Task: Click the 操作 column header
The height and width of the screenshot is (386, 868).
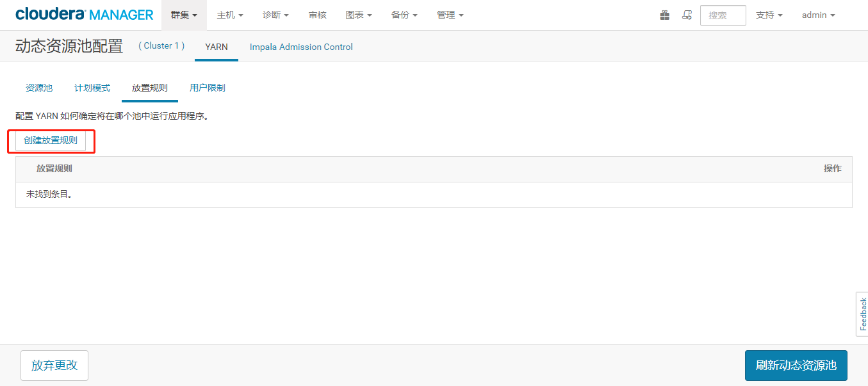Action: pyautogui.click(x=833, y=168)
